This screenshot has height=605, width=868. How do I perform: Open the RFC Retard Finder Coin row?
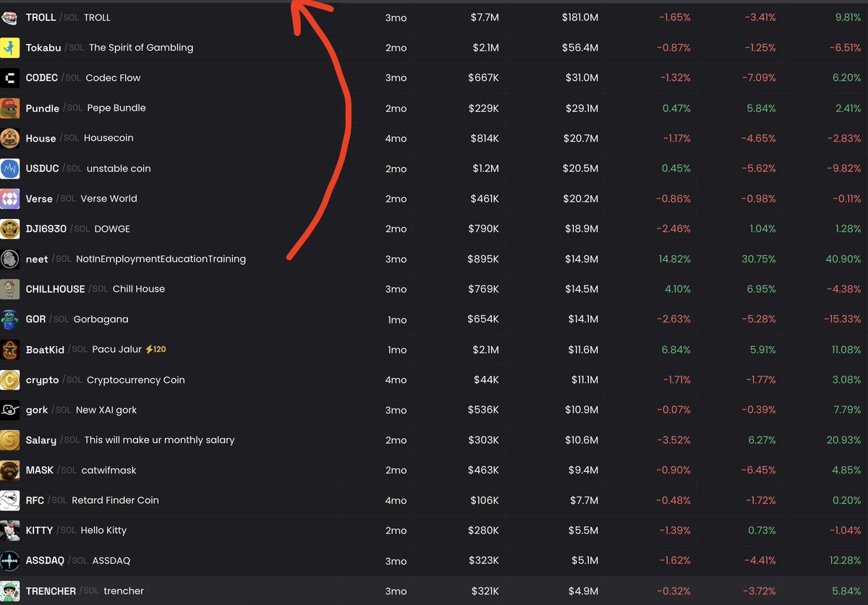[x=434, y=500]
